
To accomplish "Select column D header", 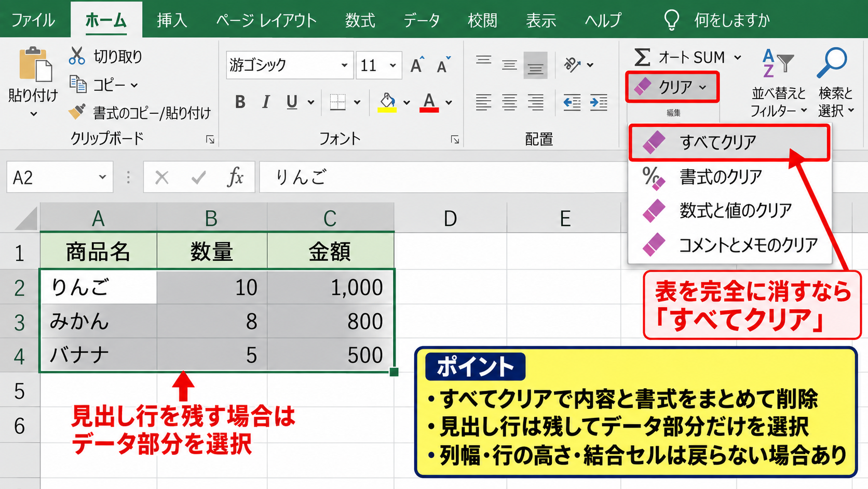I will coord(450,218).
